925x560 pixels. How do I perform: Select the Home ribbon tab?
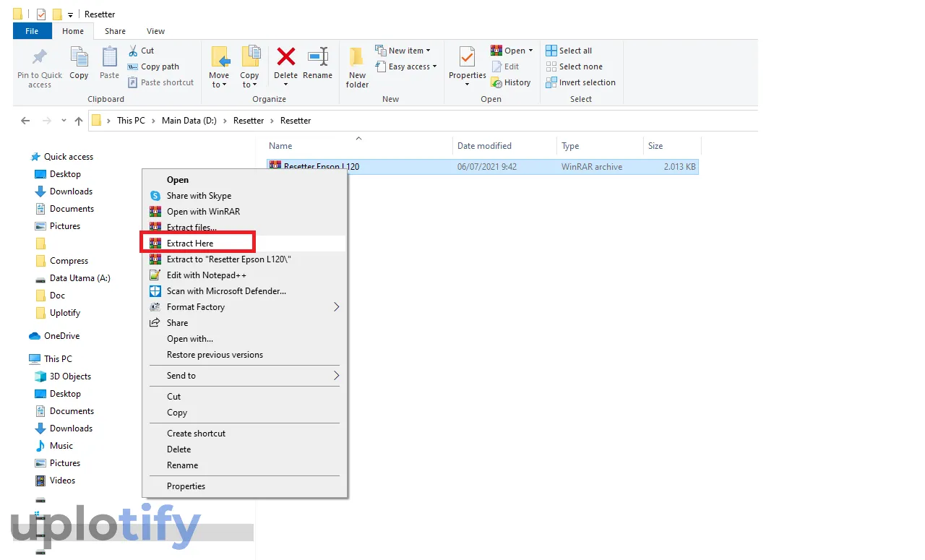(x=73, y=31)
